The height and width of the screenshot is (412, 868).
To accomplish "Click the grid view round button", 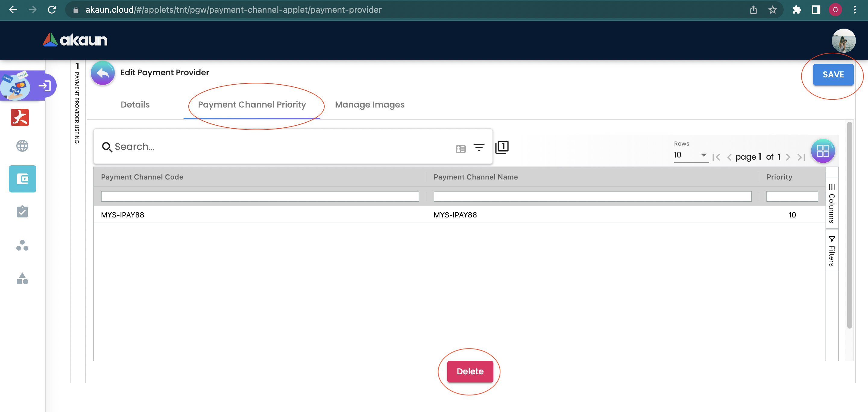I will coord(822,151).
